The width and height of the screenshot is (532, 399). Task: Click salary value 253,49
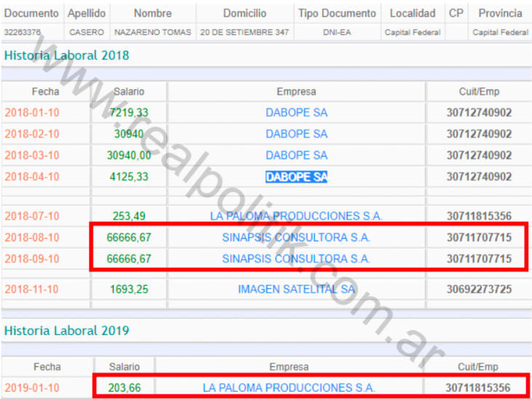[129, 216]
